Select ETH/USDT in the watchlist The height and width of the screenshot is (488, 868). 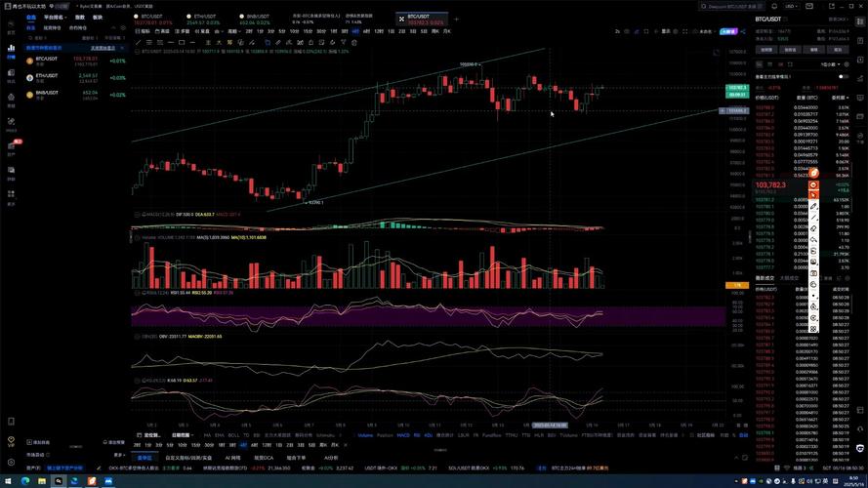click(x=47, y=77)
